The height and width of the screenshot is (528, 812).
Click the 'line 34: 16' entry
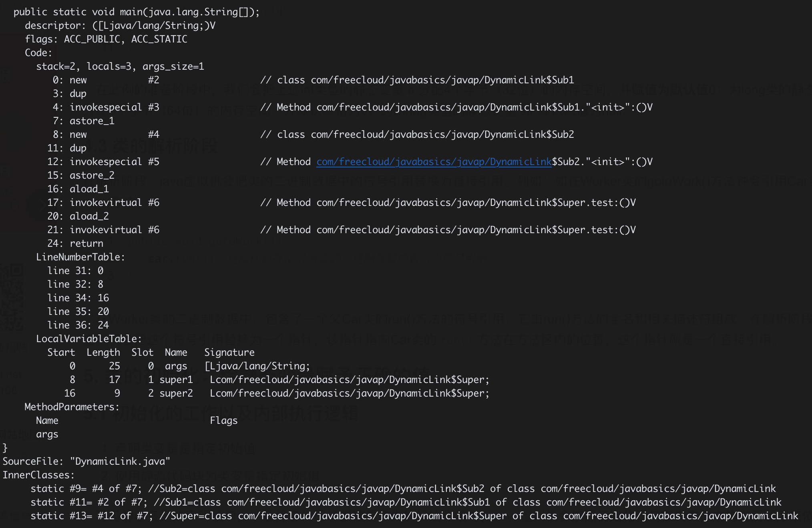[78, 298]
